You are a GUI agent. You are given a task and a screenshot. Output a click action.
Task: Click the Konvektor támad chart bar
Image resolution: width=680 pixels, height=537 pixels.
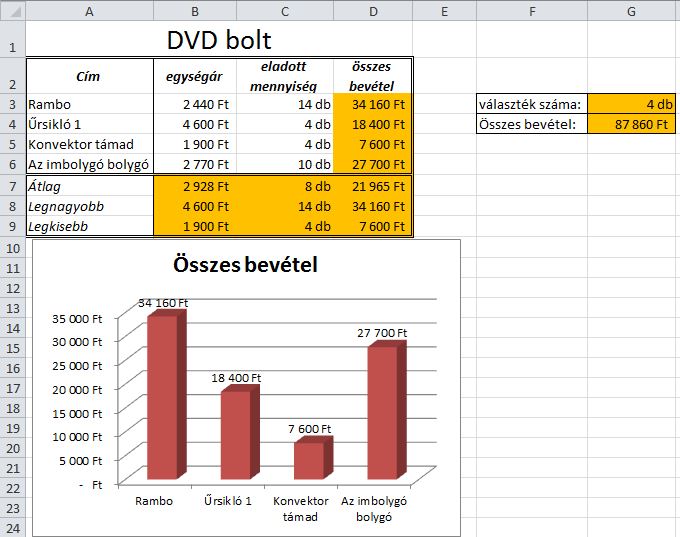[x=308, y=462]
